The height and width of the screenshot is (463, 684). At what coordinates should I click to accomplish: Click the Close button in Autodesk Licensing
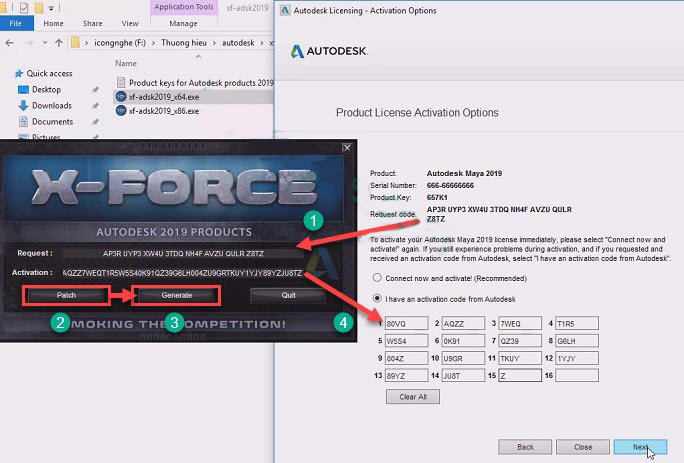[x=583, y=447]
